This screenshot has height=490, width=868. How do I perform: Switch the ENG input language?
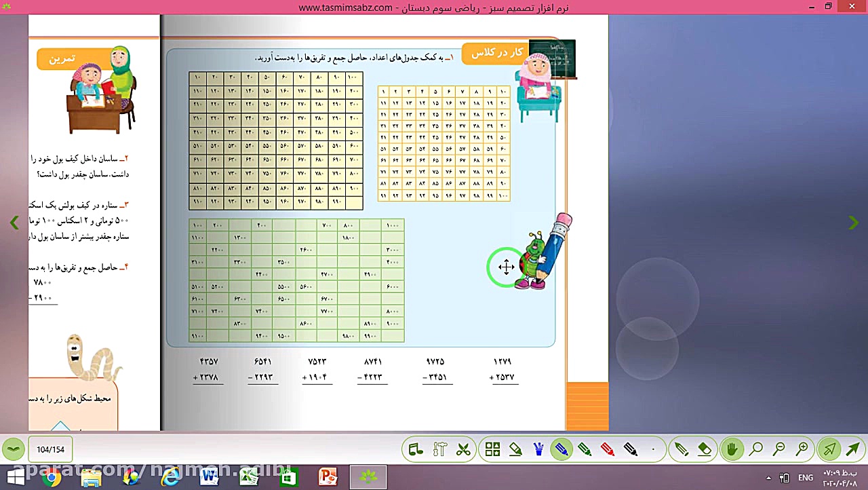[x=806, y=478]
